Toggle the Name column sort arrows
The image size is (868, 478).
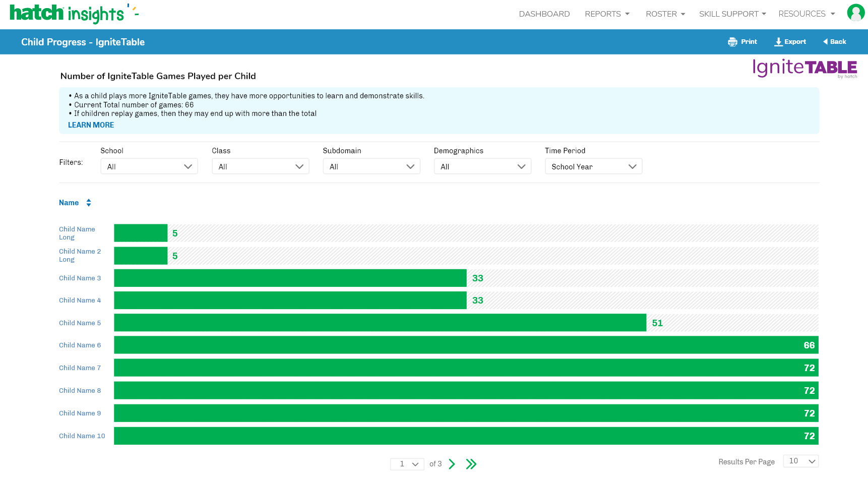point(89,203)
